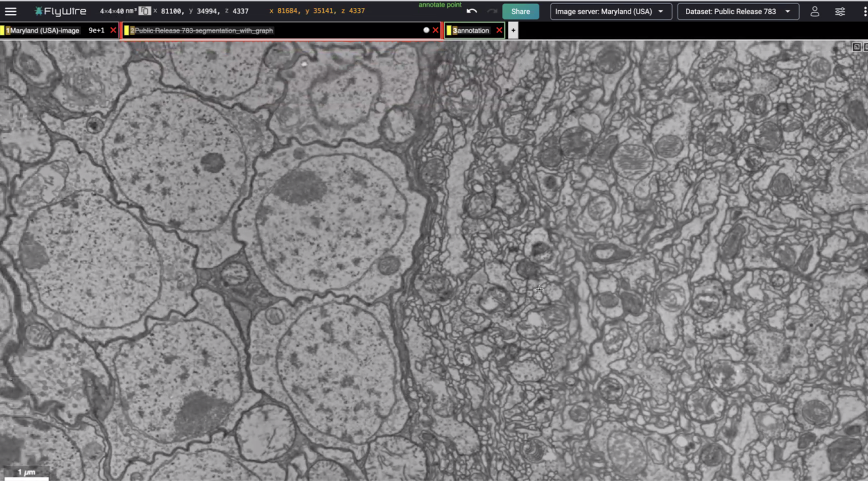Viewport: 868px width, 481px height.
Task: Expand the Dataset Public Release 783 dropdown
Action: click(x=738, y=12)
